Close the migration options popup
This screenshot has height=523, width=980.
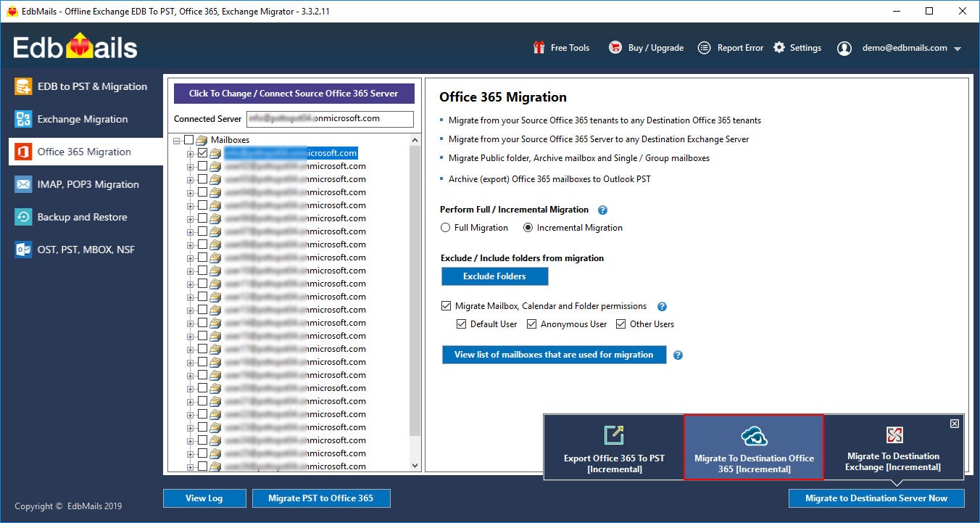tap(955, 424)
